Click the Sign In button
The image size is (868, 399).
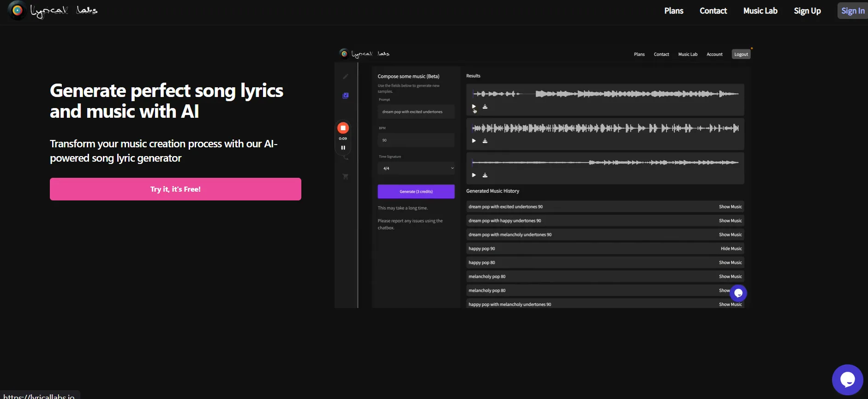tap(852, 11)
